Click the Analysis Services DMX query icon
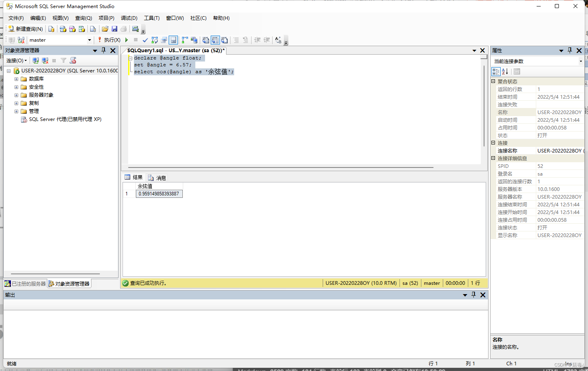Viewport: 588px width, 371px height. [72, 29]
